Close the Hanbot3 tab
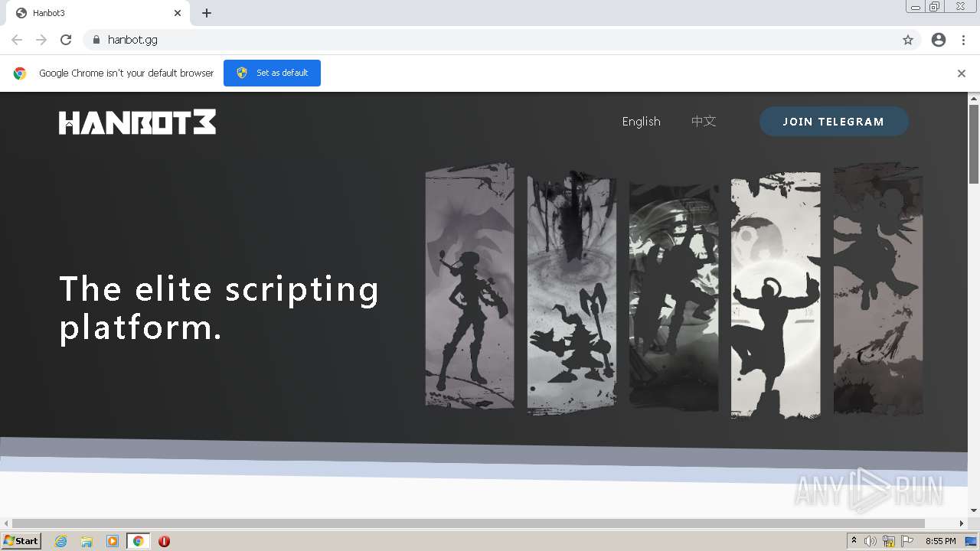980x551 pixels. point(178,13)
